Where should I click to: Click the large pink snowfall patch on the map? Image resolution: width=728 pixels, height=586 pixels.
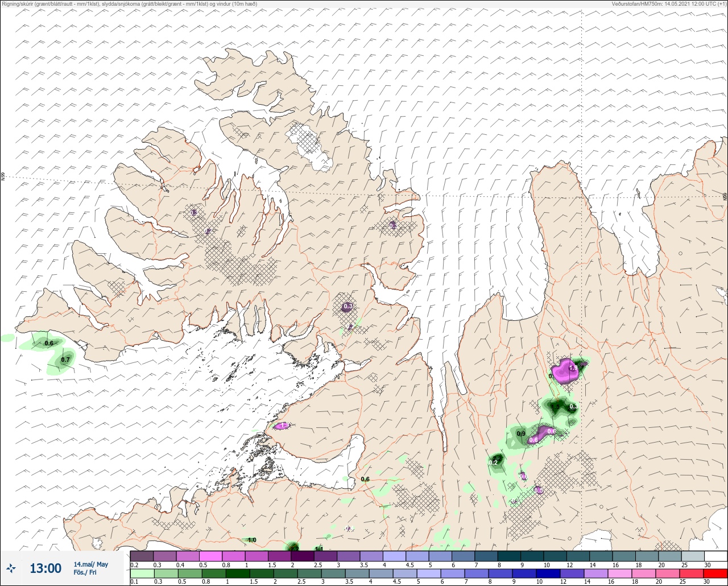coord(564,371)
